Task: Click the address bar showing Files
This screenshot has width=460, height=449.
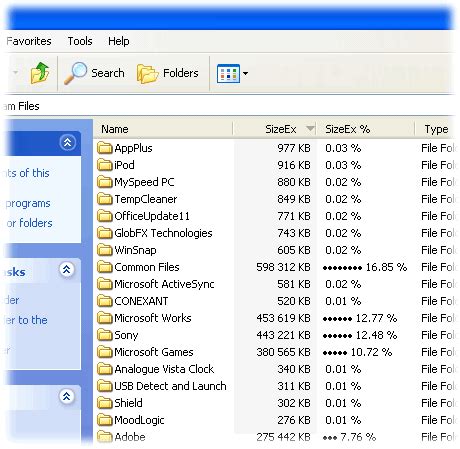Action: click(230, 106)
